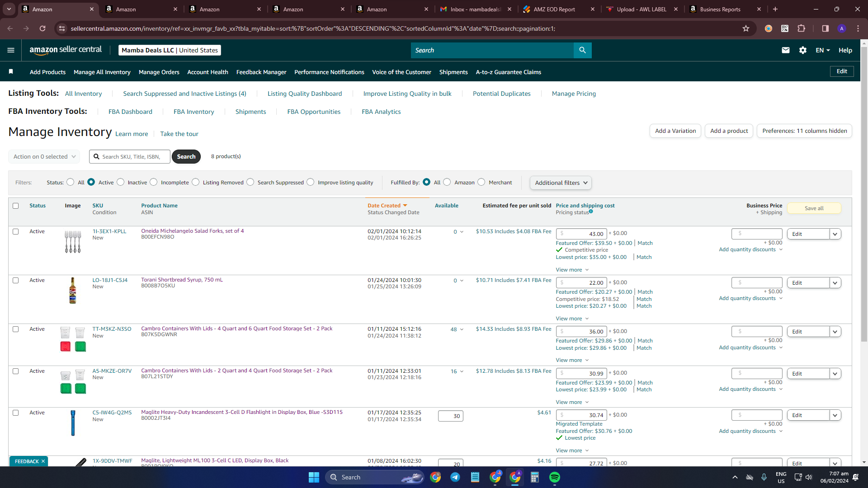Open Calculator from the taskbar
Viewport: 868px width, 488px height.
(x=535, y=477)
